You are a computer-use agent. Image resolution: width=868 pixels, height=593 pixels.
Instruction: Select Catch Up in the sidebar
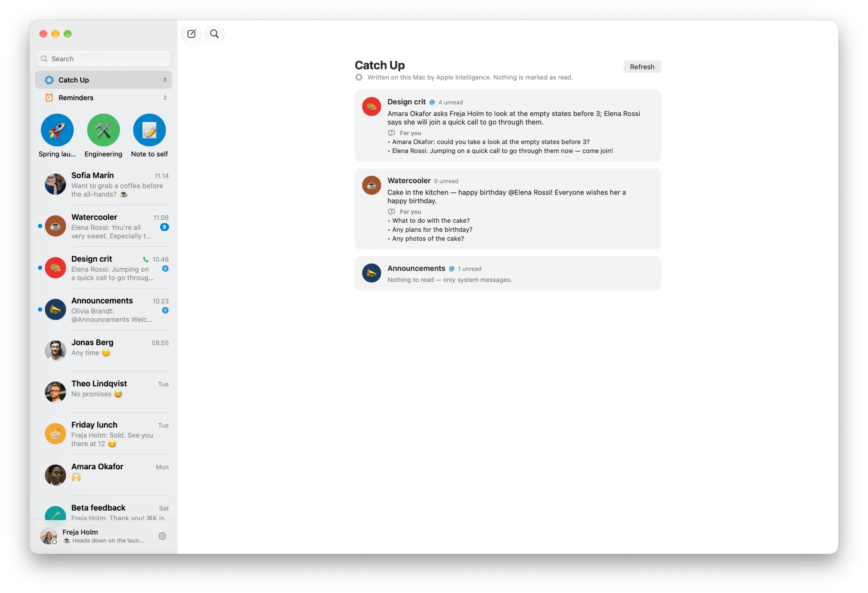[103, 80]
